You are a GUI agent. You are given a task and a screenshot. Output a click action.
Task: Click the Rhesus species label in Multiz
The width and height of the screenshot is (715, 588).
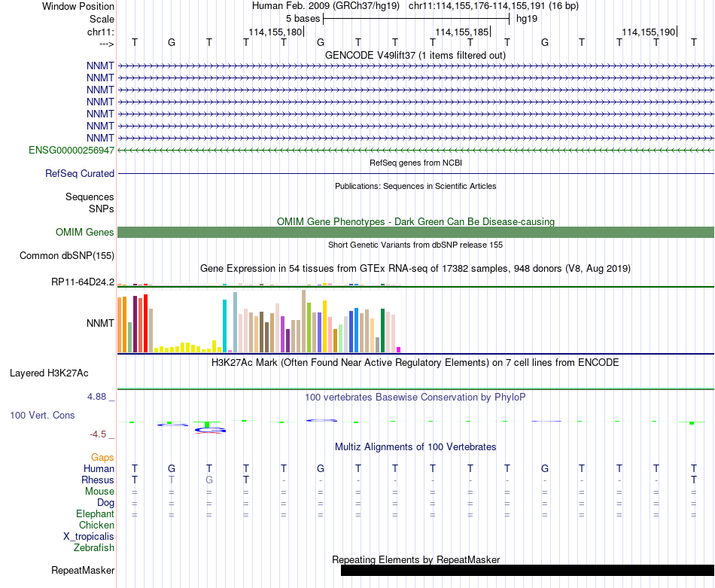(x=98, y=480)
